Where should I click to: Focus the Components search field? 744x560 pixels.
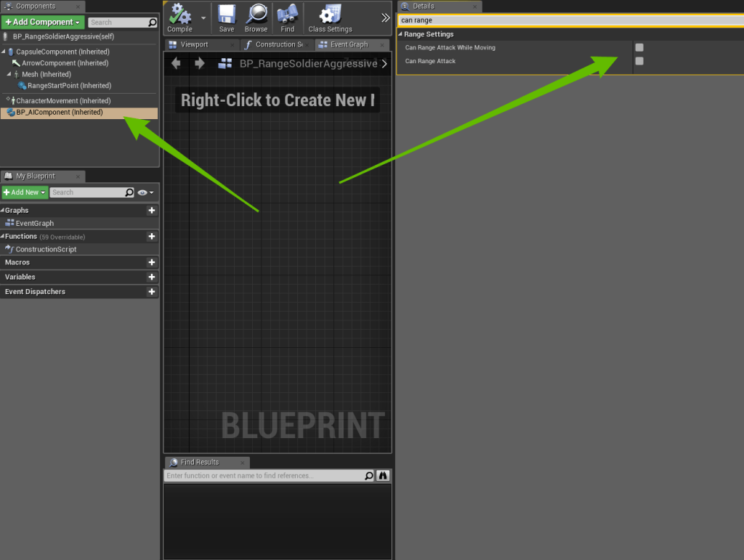pyautogui.click(x=122, y=23)
